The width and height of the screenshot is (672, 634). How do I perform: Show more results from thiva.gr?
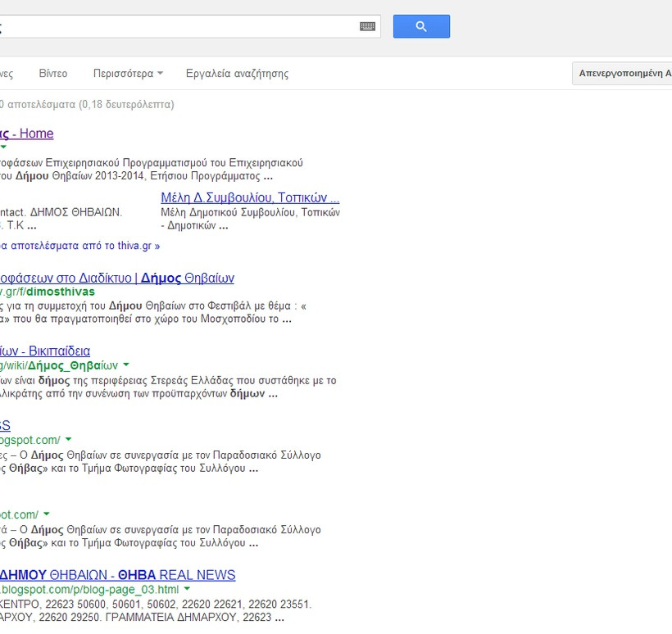click(x=79, y=246)
